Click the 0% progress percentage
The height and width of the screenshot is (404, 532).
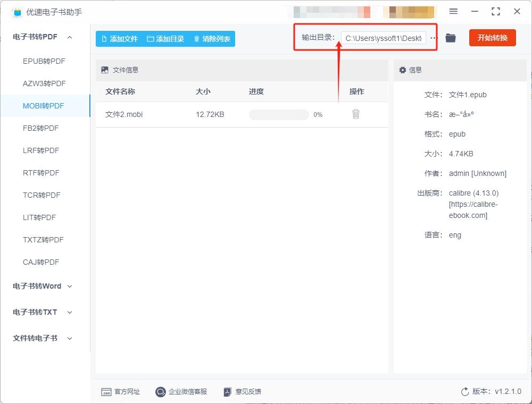click(x=318, y=115)
